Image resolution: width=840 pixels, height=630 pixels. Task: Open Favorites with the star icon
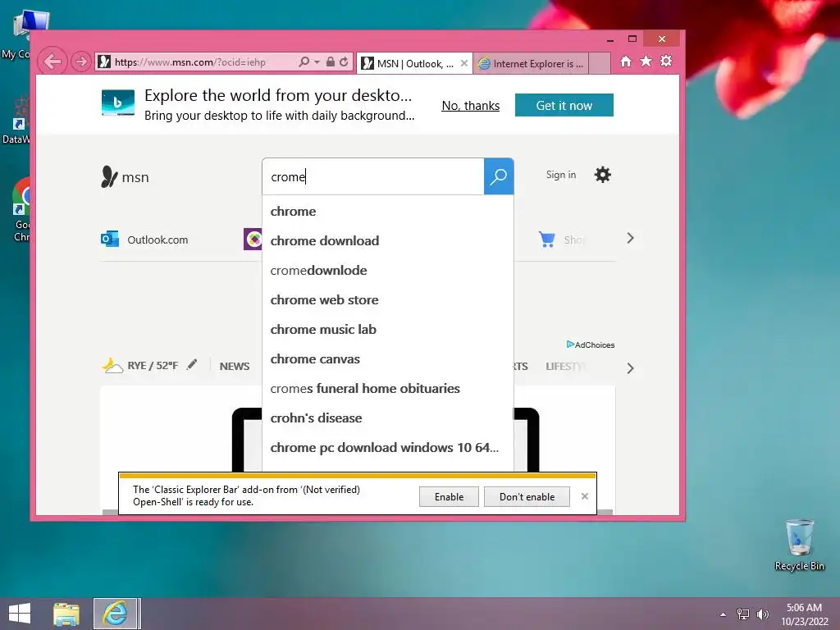coord(646,61)
